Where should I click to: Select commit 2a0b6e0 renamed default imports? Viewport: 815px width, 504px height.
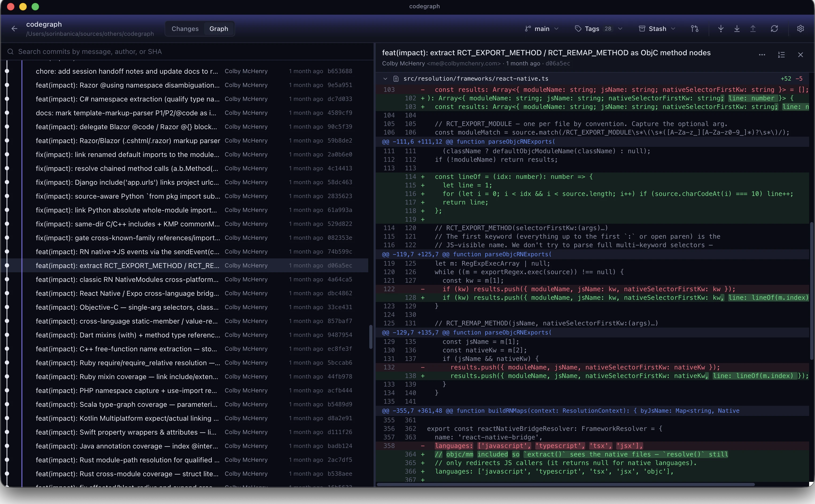tap(184, 154)
